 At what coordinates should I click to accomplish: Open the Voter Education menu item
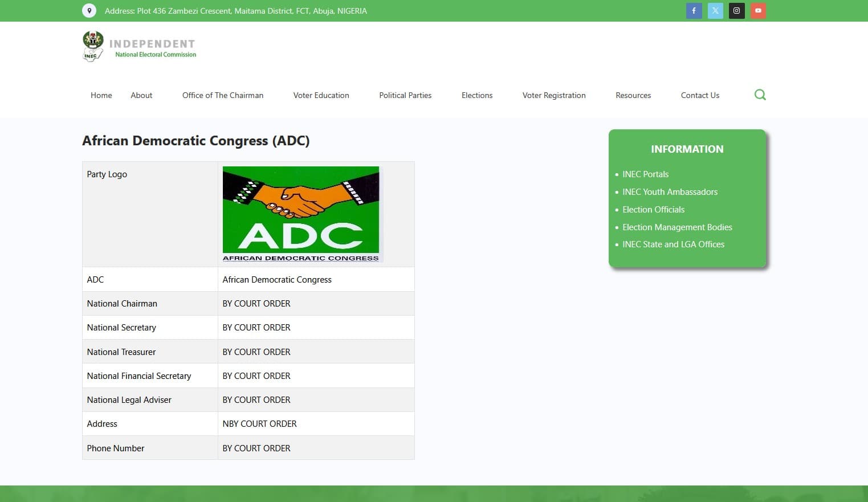[x=321, y=95]
